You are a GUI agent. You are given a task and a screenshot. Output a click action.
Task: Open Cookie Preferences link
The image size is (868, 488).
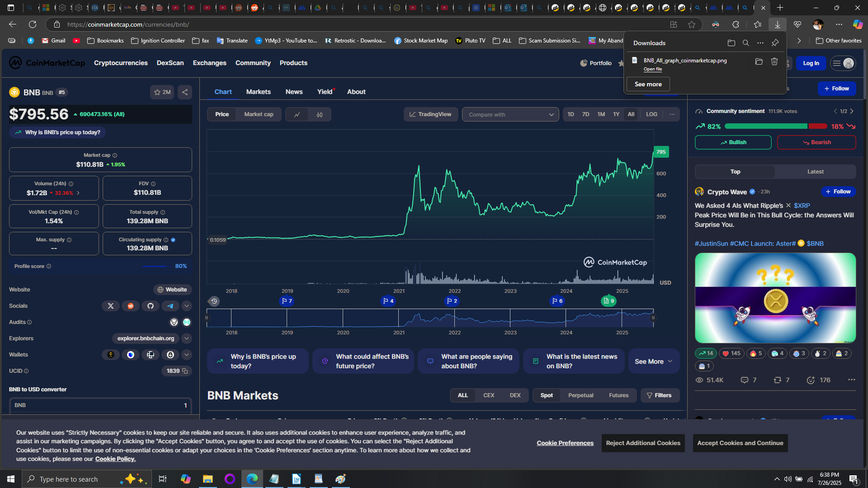565,443
